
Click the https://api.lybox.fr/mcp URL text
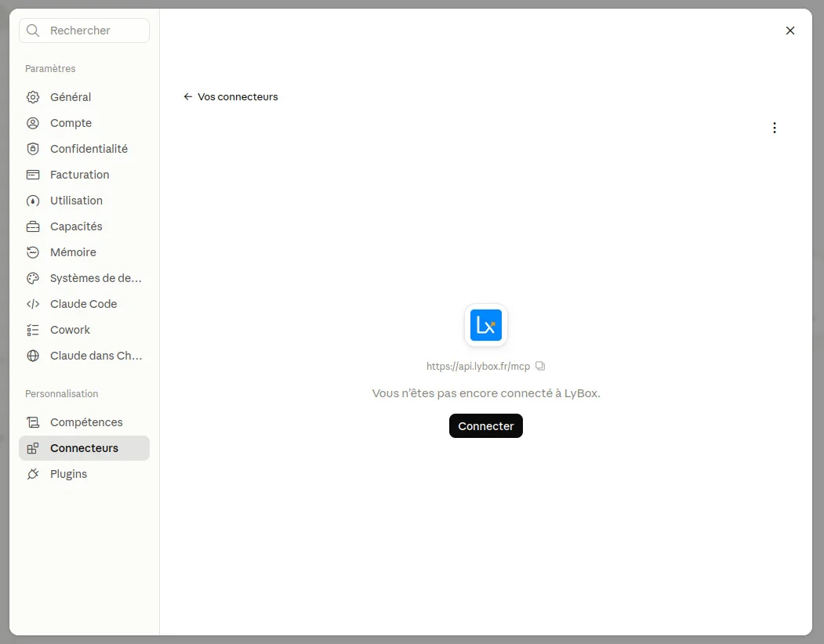click(x=478, y=366)
